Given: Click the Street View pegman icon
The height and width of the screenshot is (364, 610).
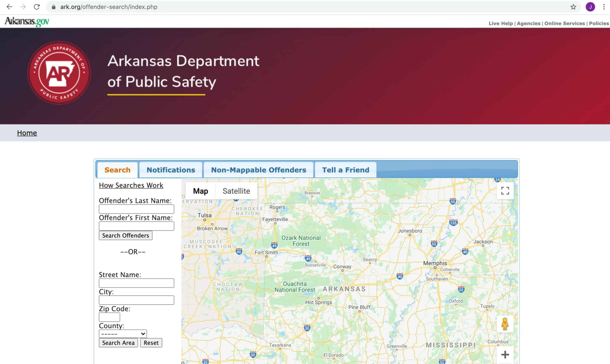Looking at the screenshot, I should (505, 324).
